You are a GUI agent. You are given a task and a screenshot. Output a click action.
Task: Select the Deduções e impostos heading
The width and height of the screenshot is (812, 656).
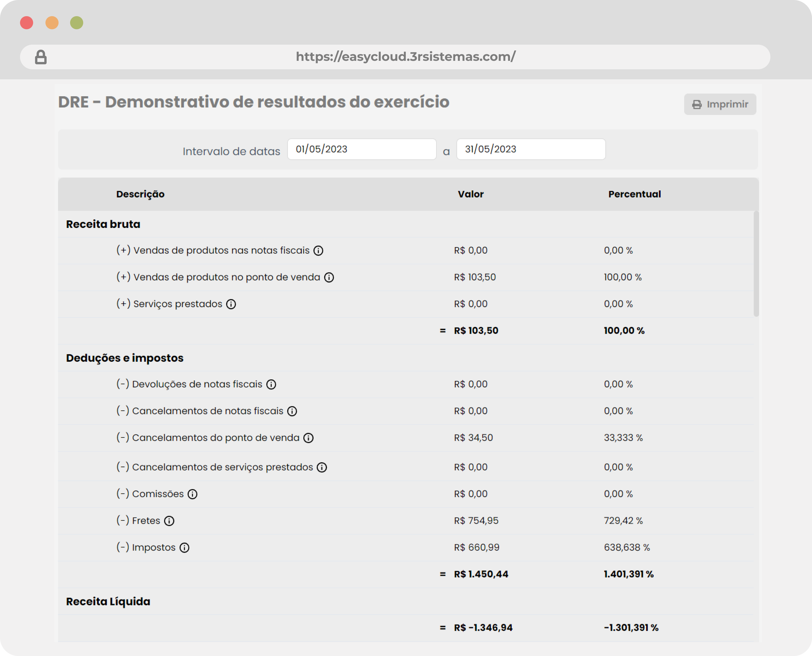point(125,358)
